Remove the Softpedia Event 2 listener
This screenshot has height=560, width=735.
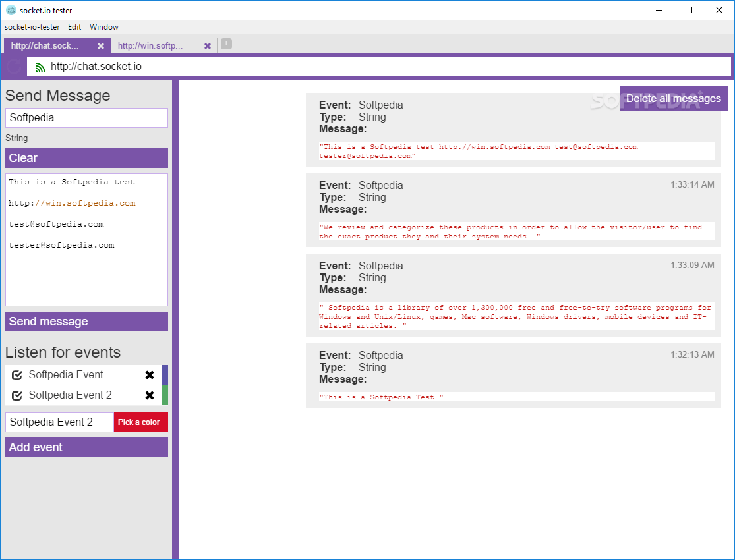(x=150, y=395)
